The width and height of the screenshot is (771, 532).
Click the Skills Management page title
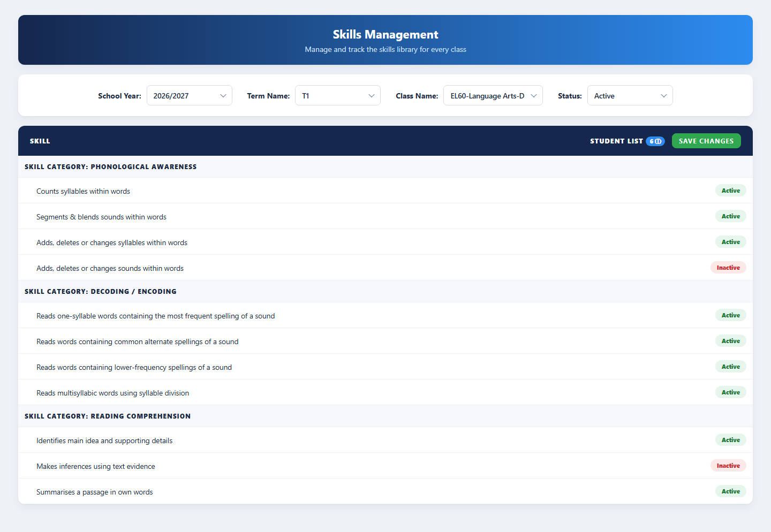(x=385, y=34)
